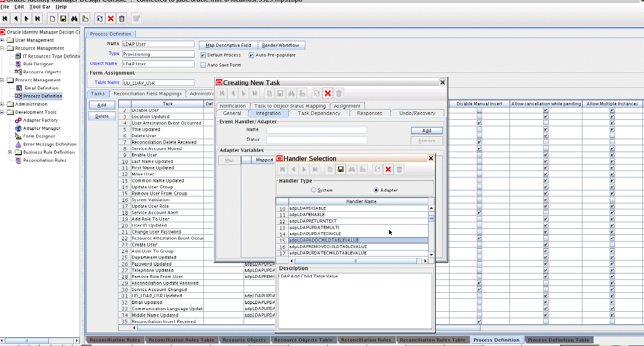Go to previous record in main toolbar
Image resolution: width=644 pixels, height=346 pixels.
click(x=16, y=19)
